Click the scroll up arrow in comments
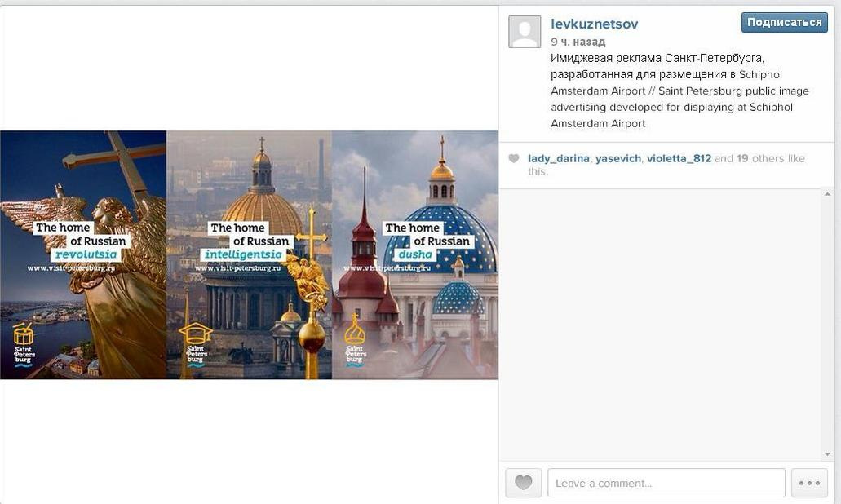The image size is (841, 504). click(x=828, y=194)
